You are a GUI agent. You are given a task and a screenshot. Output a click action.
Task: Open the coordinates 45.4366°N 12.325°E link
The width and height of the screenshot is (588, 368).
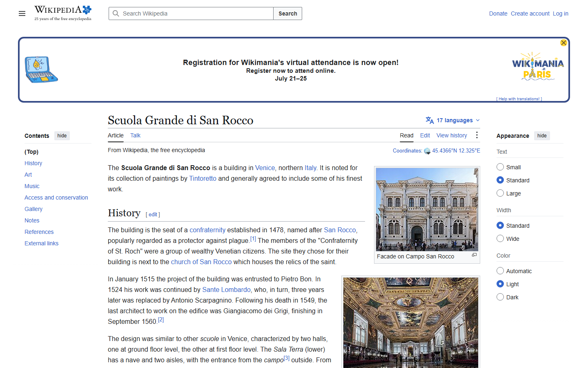tap(456, 150)
